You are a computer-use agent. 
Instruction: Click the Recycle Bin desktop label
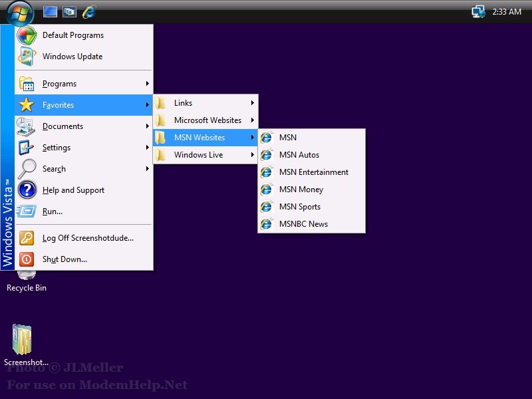pyautogui.click(x=27, y=288)
